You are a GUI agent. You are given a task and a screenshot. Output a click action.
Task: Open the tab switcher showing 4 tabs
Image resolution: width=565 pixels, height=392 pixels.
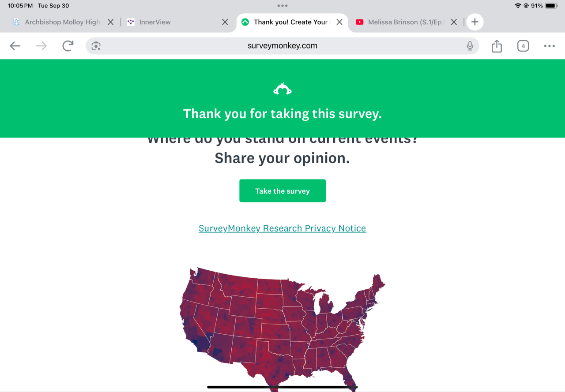coord(523,46)
